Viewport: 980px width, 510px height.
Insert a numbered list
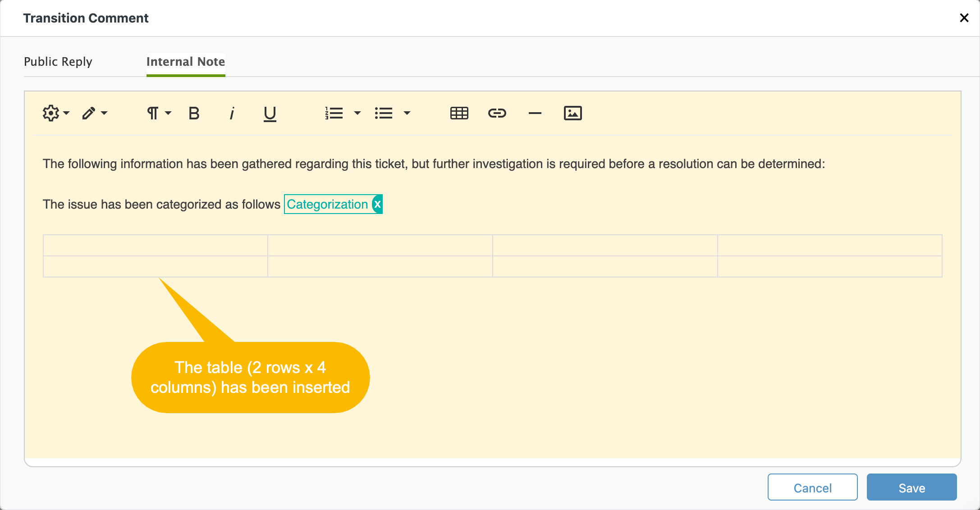tap(334, 113)
